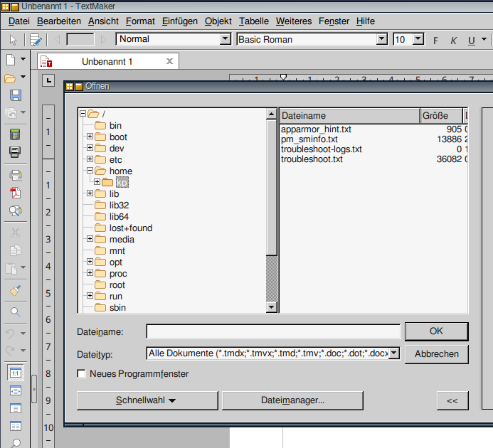The width and height of the screenshot is (493, 448).
Task: Click the Italic K formatting button
Action: [453, 40]
